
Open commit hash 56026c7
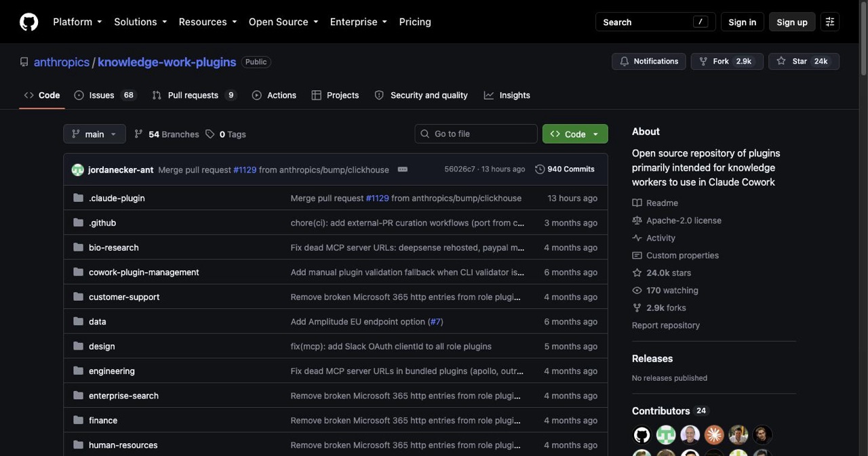[x=460, y=169]
